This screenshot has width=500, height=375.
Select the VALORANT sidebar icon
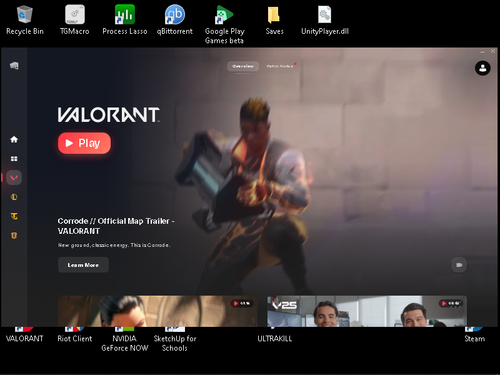[x=14, y=178]
